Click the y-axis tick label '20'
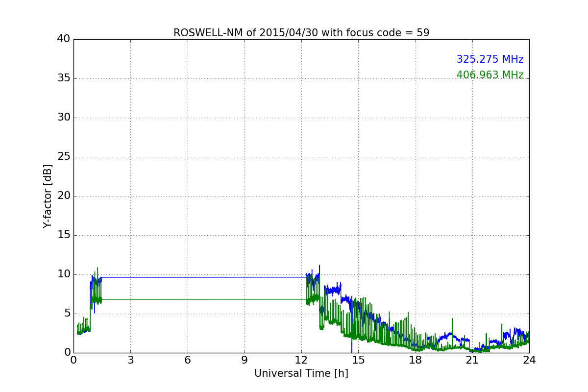Viewport: 588px width, 392px height. 64,196
